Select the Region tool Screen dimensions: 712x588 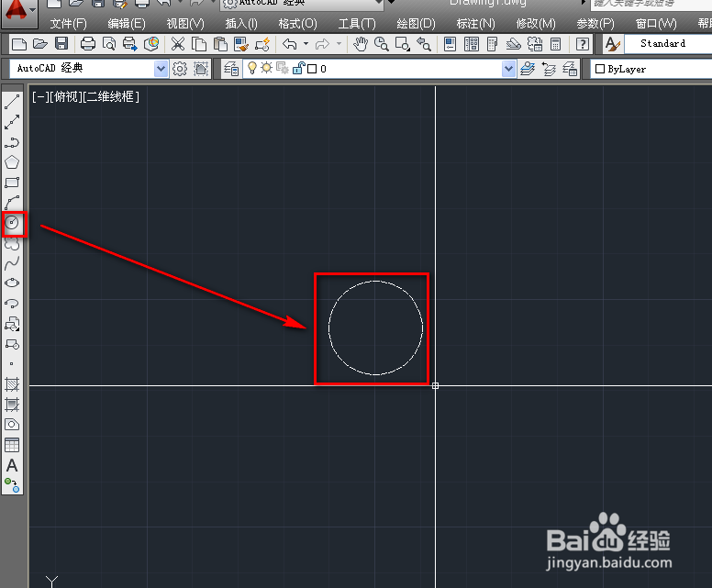point(12,425)
